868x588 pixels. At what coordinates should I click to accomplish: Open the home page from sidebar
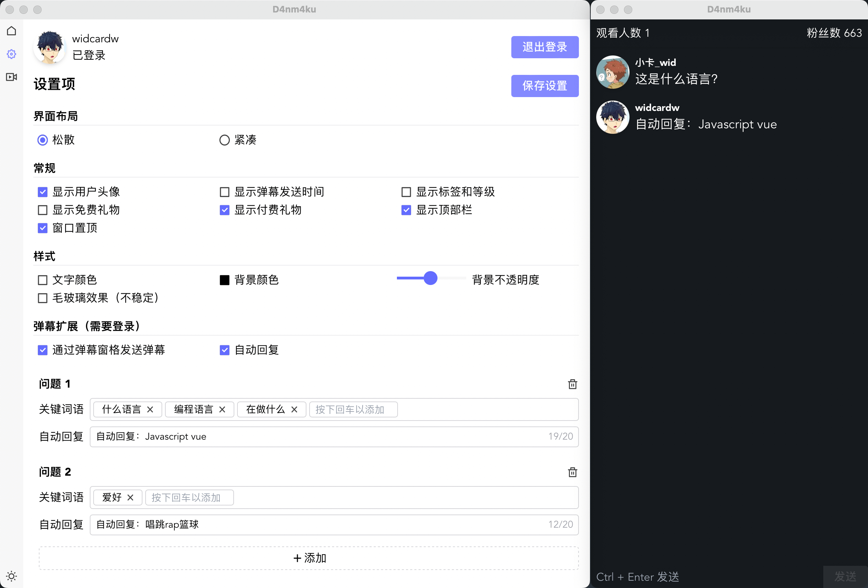[11, 31]
